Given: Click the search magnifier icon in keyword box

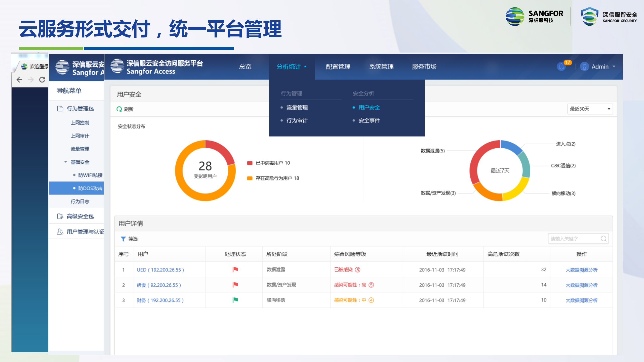Looking at the screenshot, I should pyautogui.click(x=603, y=239).
